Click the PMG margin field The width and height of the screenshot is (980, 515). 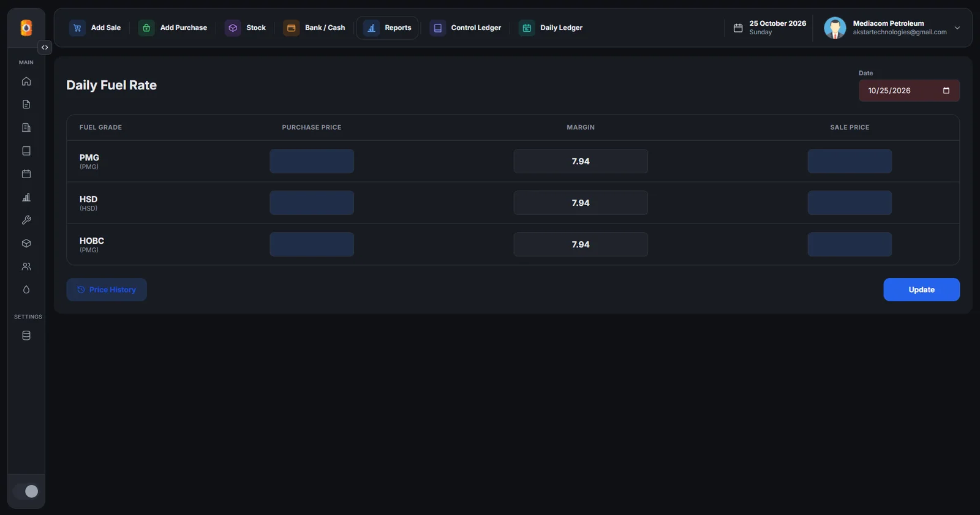(x=581, y=161)
